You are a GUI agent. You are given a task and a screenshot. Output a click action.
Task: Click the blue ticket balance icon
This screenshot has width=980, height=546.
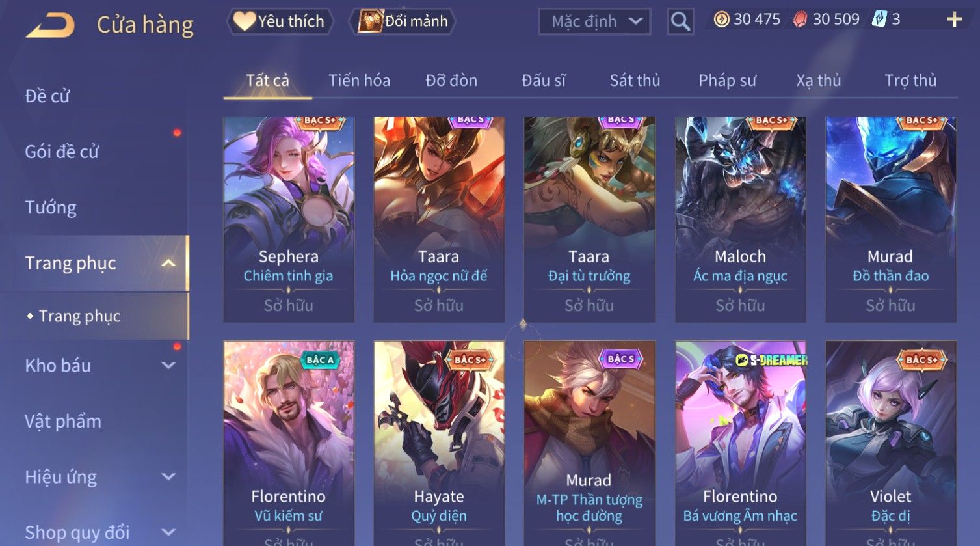[879, 19]
